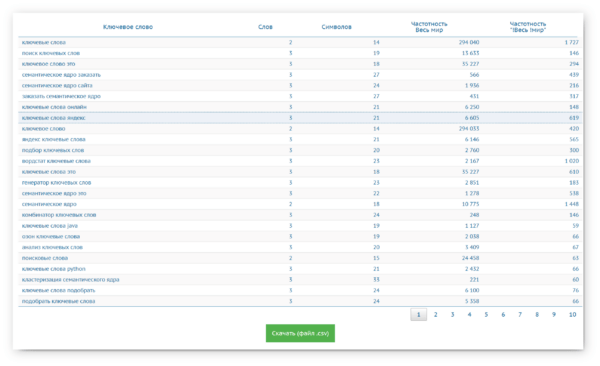Sort by the 'Символов' column header
The height and width of the screenshot is (366, 600).
(336, 27)
